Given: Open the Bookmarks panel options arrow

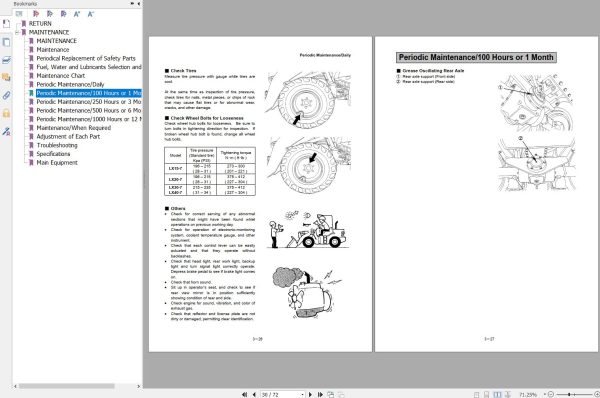Looking at the screenshot, I should 132,3.
